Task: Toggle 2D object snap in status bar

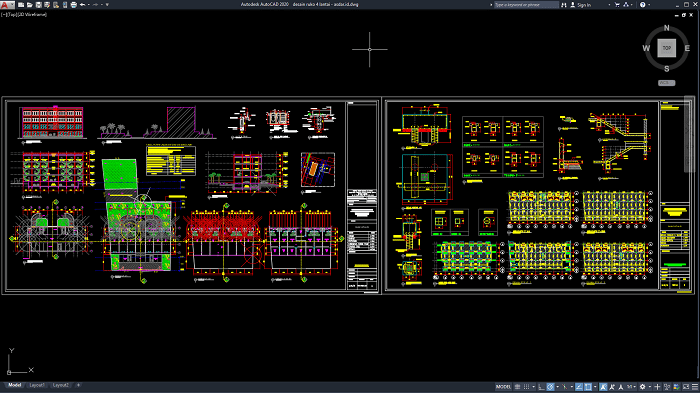Action: tap(588, 387)
